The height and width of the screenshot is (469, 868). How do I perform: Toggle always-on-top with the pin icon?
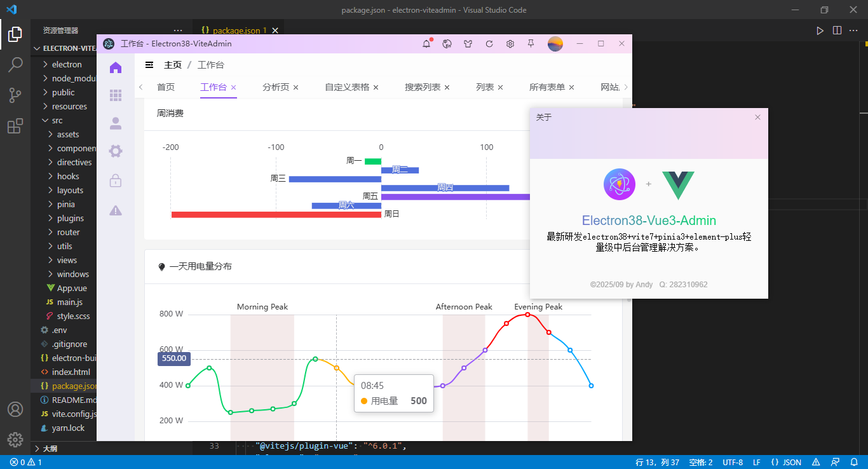pyautogui.click(x=531, y=44)
